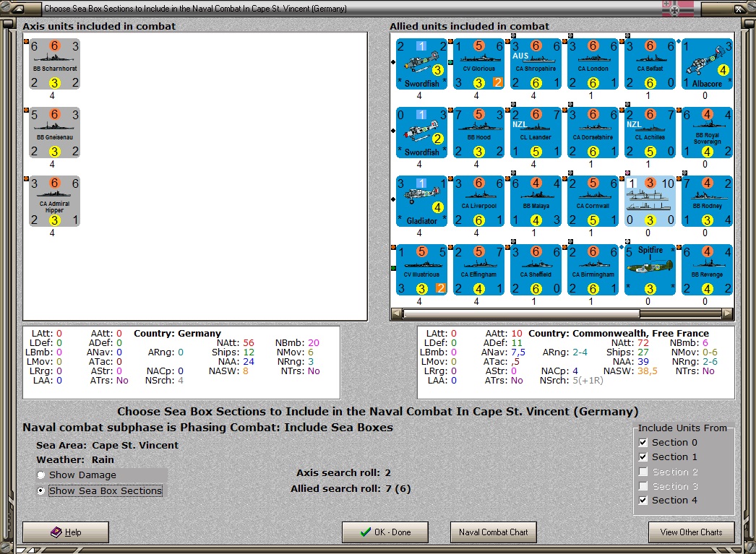Click the View Other Charts button
The width and height of the screenshot is (756, 554).
pyautogui.click(x=692, y=532)
